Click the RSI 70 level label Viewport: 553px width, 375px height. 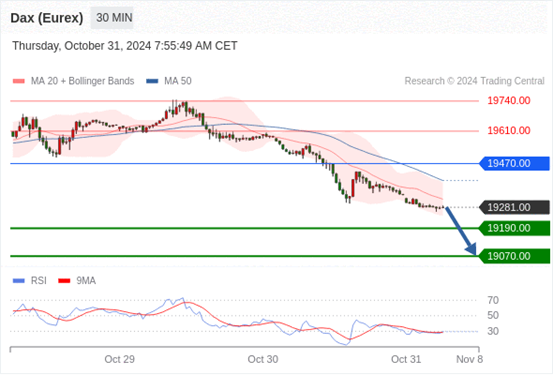click(493, 301)
